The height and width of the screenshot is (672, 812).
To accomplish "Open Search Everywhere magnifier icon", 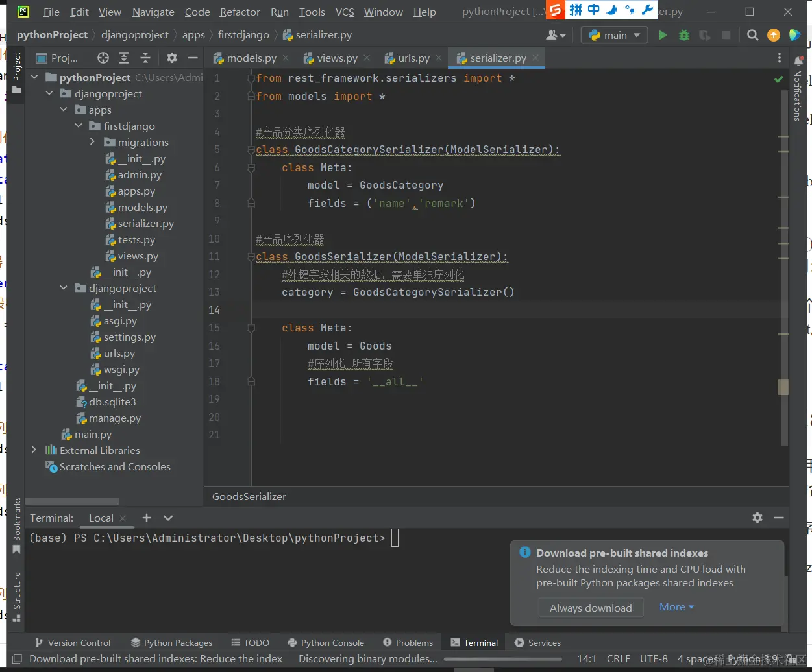I will [752, 35].
